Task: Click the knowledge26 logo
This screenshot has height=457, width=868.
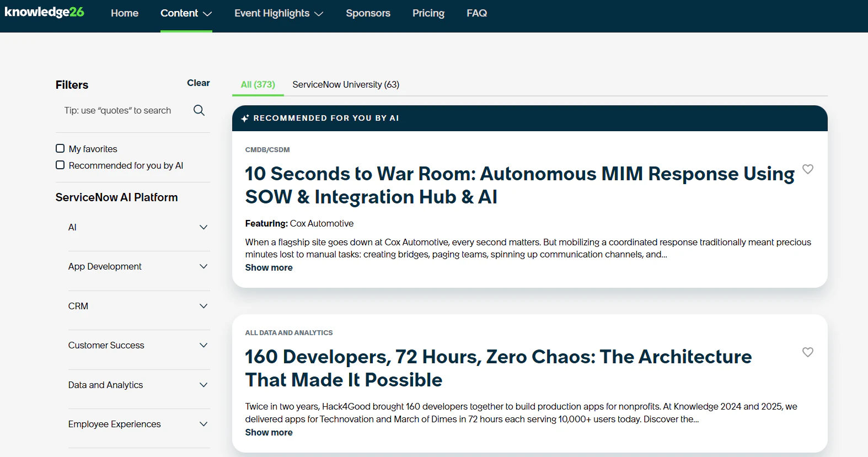Action: [x=44, y=12]
